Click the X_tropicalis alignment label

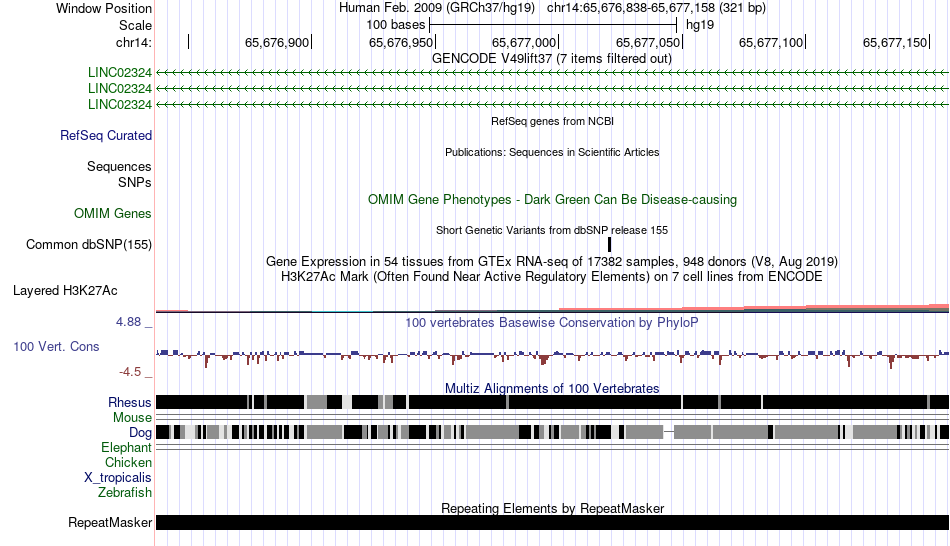(118, 478)
